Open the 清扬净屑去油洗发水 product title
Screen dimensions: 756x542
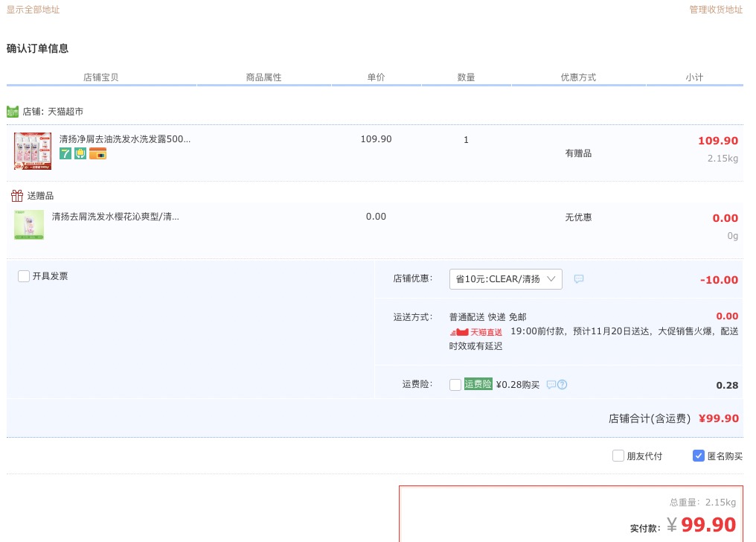[x=125, y=139]
